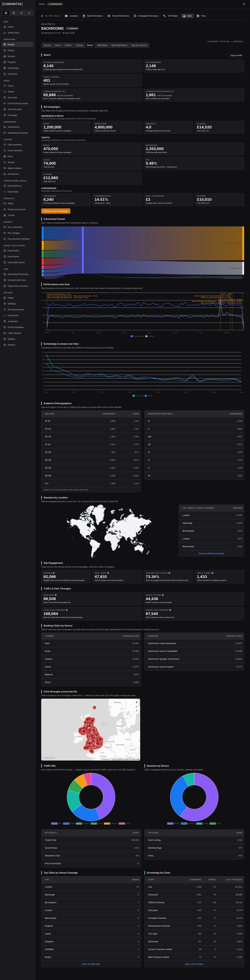This screenshot has height=980, width=250.
Task: Reset map bearing compass control
Action: click(x=137, y=711)
